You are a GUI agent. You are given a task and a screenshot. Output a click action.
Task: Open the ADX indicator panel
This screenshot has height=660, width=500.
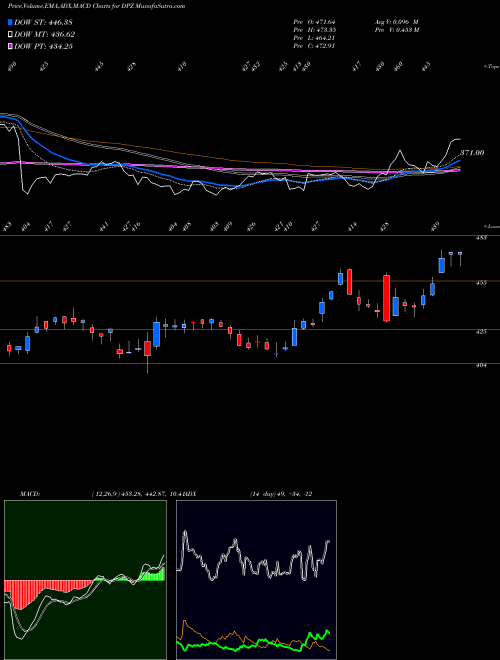click(x=256, y=580)
